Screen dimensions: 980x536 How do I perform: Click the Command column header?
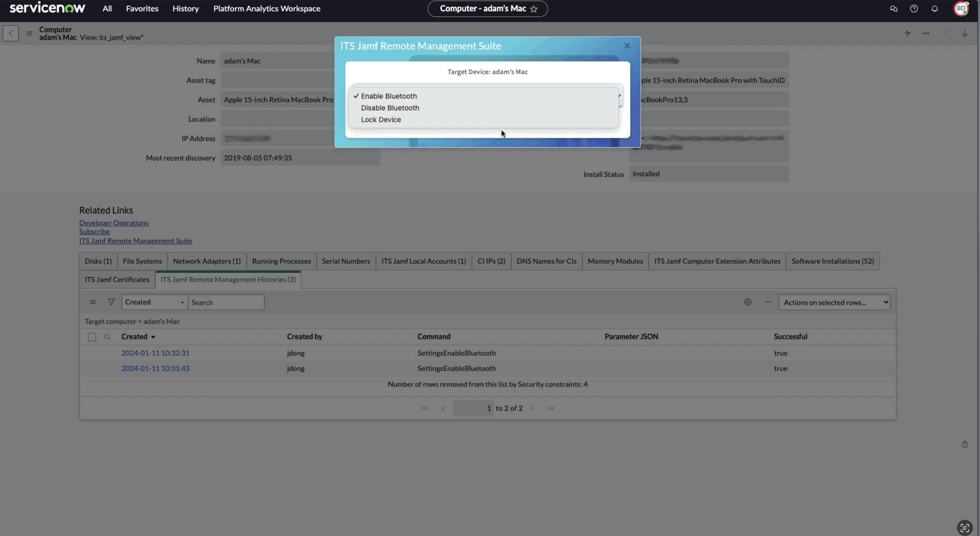434,337
